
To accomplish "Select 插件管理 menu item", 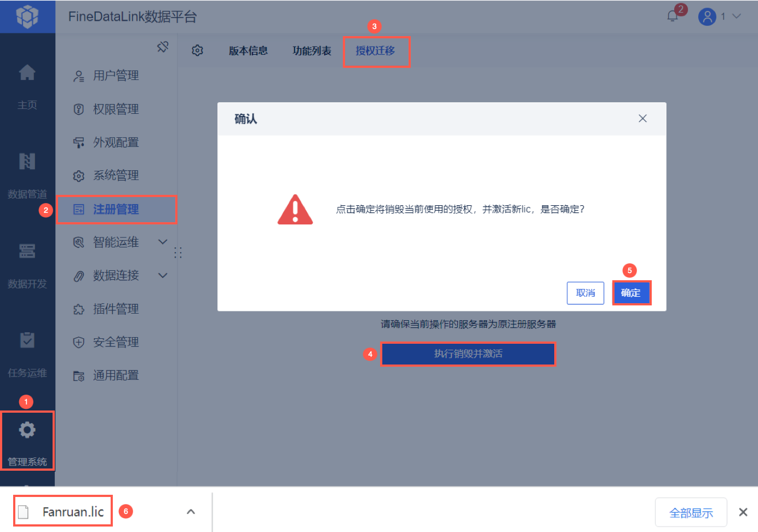I will click(x=116, y=309).
